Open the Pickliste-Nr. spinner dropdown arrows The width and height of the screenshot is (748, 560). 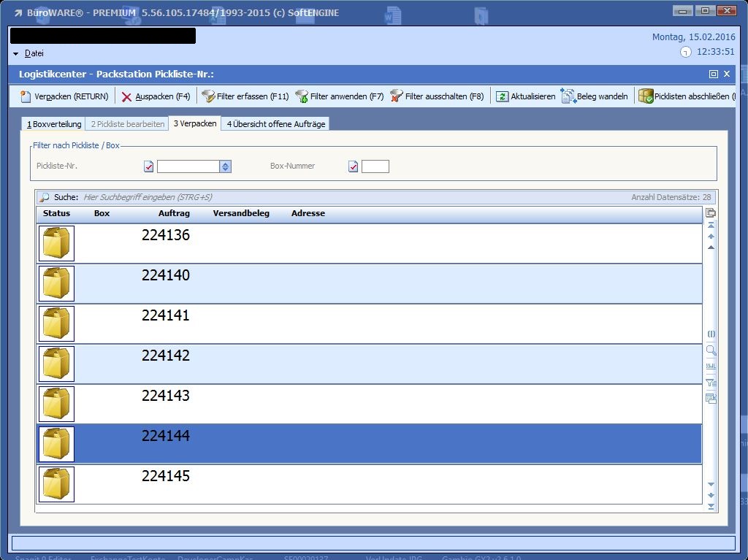pyautogui.click(x=226, y=166)
